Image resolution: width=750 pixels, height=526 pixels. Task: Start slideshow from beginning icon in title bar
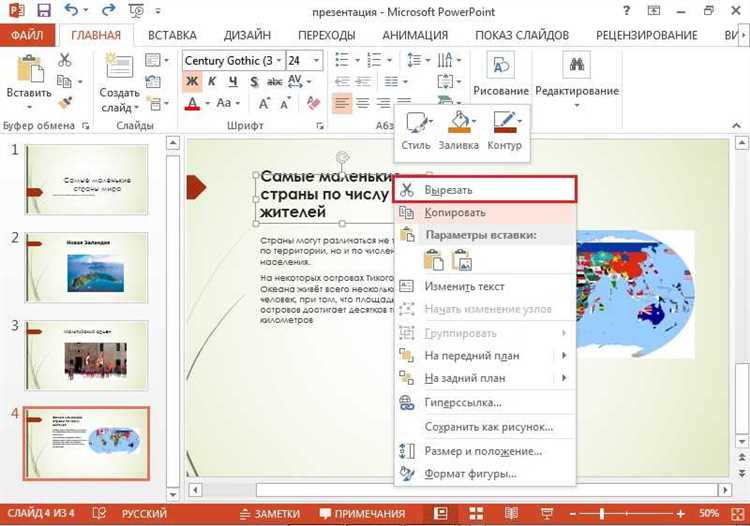(x=136, y=11)
